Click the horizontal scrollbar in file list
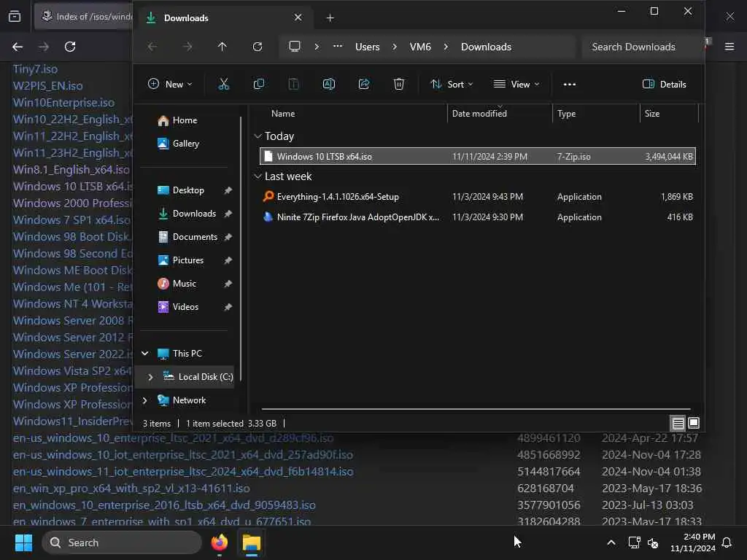The image size is (747, 560). pos(476,409)
